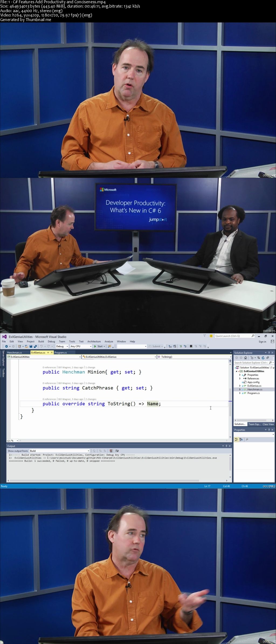Click the Save All toolbar icon
Image resolution: width=276 pixels, height=644 pixels.
(x=35, y=346)
